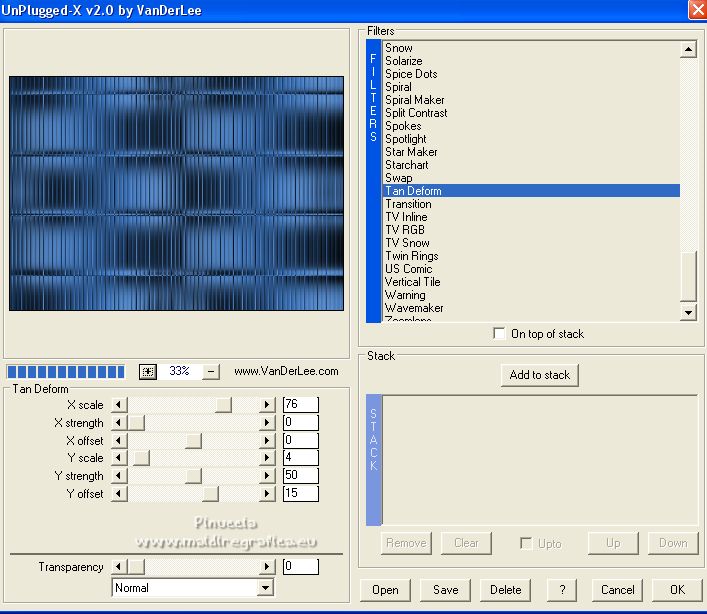
Task: Click Y offset right arrow
Action: 266,494
